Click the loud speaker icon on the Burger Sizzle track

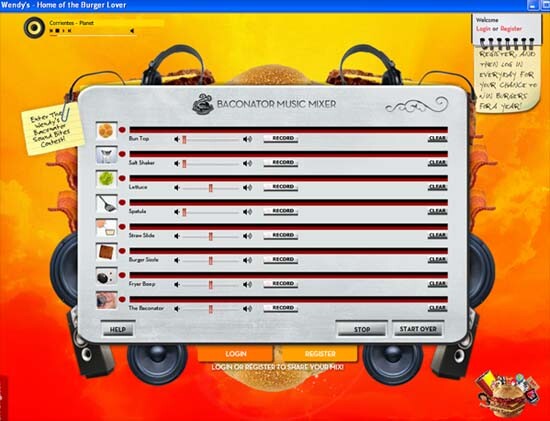248,260
